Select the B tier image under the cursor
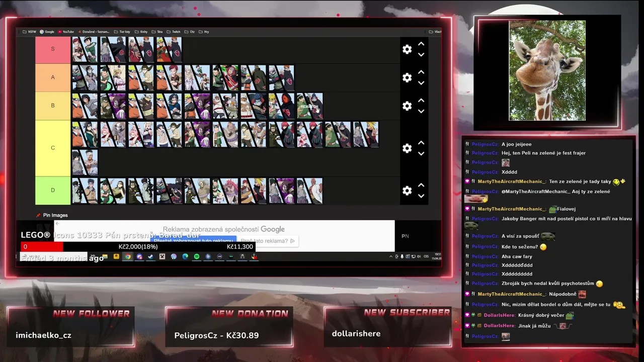 [309, 106]
